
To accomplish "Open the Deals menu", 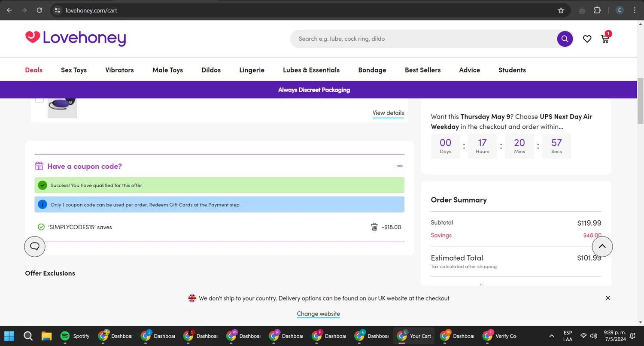I will (x=33, y=70).
